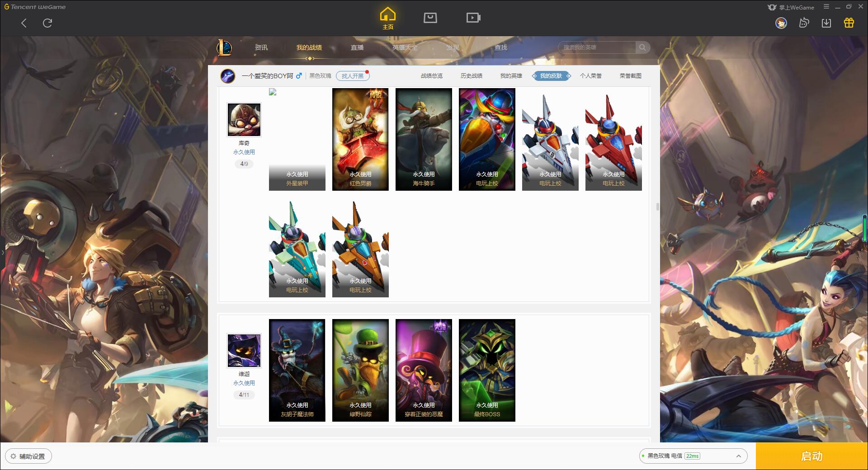Switch to the 英雄大全 tab
This screenshot has width=868, height=470.
pyautogui.click(x=405, y=47)
